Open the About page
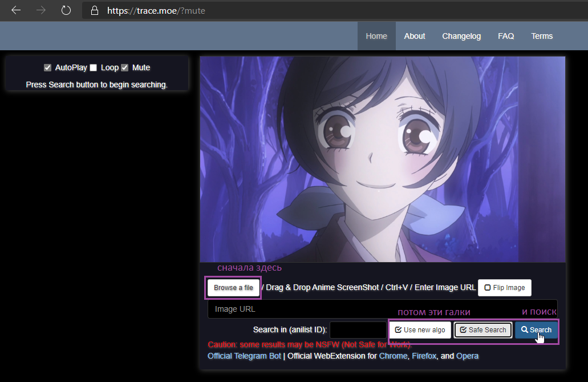Image resolution: width=588 pixels, height=382 pixels. click(x=415, y=36)
